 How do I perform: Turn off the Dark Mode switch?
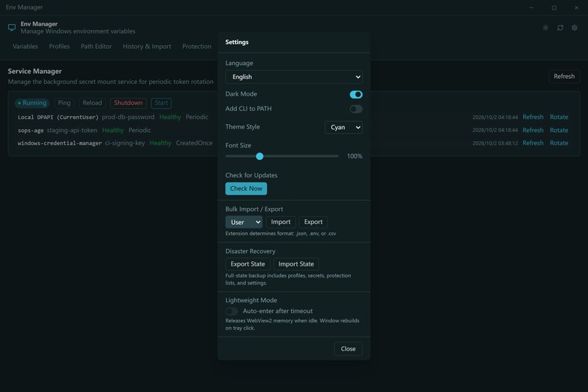click(x=356, y=94)
